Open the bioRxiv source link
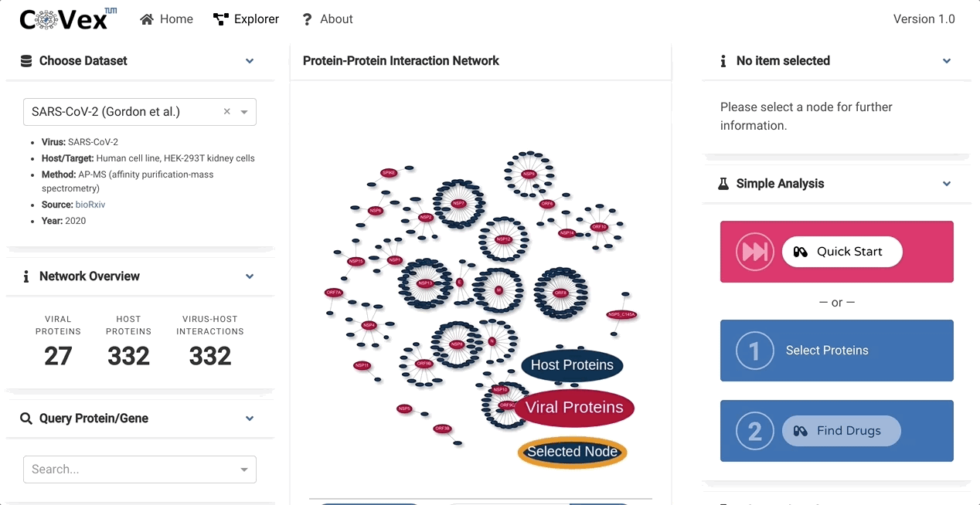 coord(90,205)
